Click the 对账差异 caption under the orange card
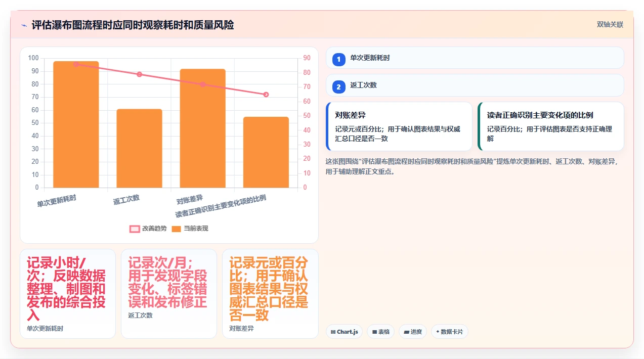This screenshot has width=644, height=359. tap(241, 329)
